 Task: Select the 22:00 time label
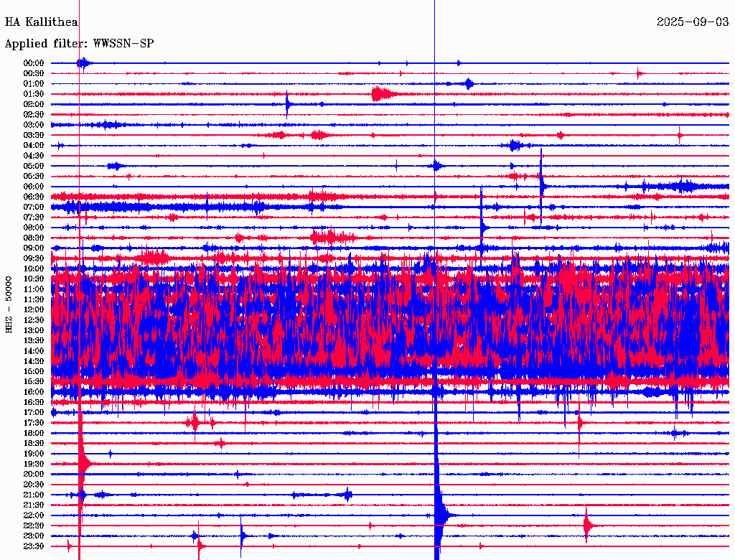click(x=34, y=515)
